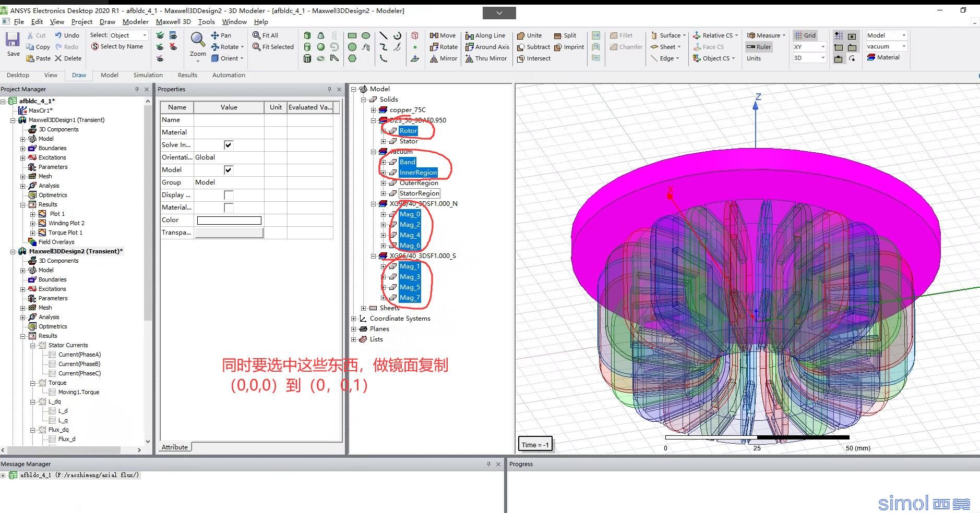Toggle the Material Appearance checkbox

coord(228,207)
